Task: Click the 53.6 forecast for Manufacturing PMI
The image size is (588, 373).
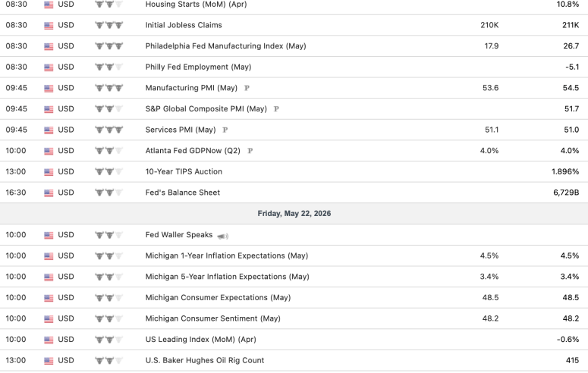Action: (490, 88)
